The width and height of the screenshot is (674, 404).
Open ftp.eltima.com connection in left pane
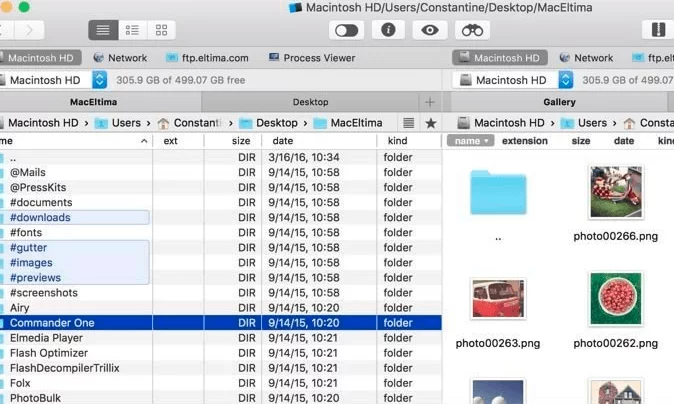tap(207, 58)
